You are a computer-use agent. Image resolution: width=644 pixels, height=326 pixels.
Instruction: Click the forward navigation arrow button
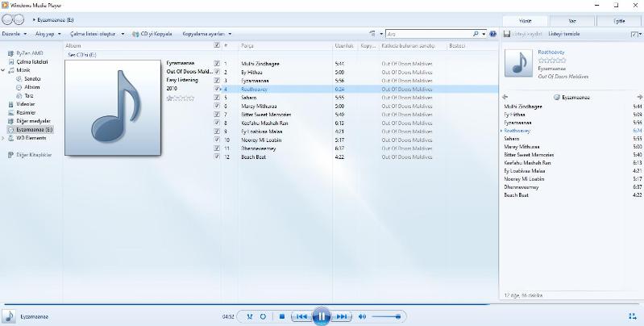[19, 19]
